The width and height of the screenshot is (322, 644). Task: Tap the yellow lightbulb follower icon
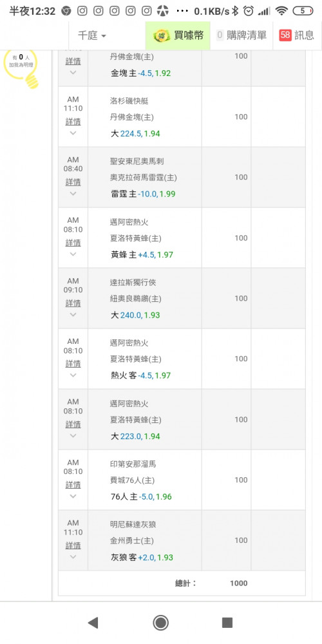[x=21, y=68]
